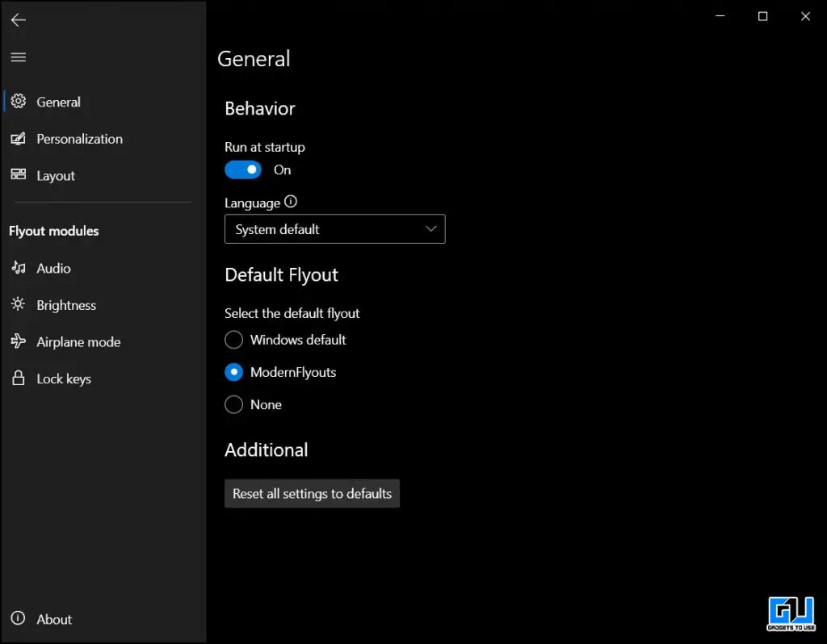Open the About section info icon
827x644 pixels.
[18, 619]
